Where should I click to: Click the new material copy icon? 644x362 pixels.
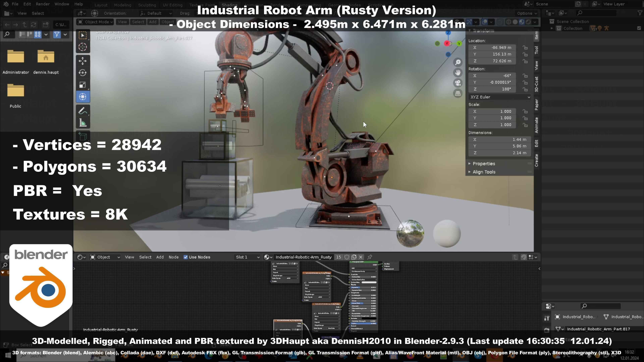coord(354,257)
